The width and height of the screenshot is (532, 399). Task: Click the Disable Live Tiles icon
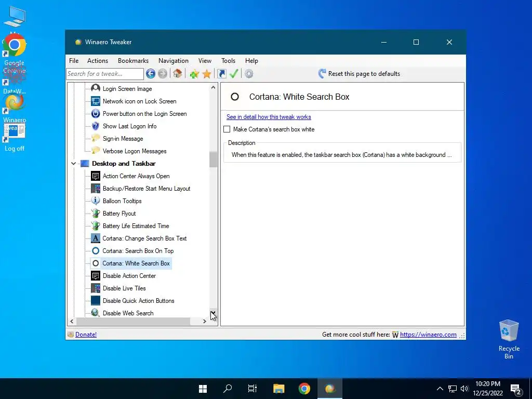(x=96, y=288)
